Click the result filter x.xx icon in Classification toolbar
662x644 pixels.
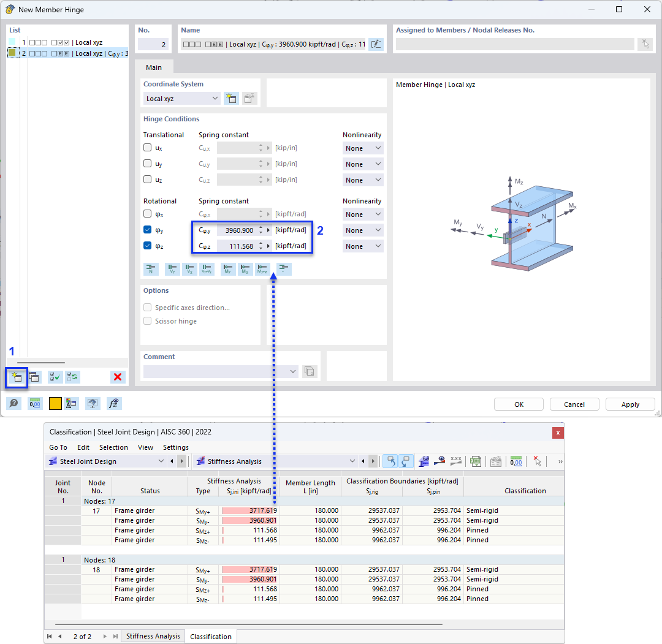point(456,461)
